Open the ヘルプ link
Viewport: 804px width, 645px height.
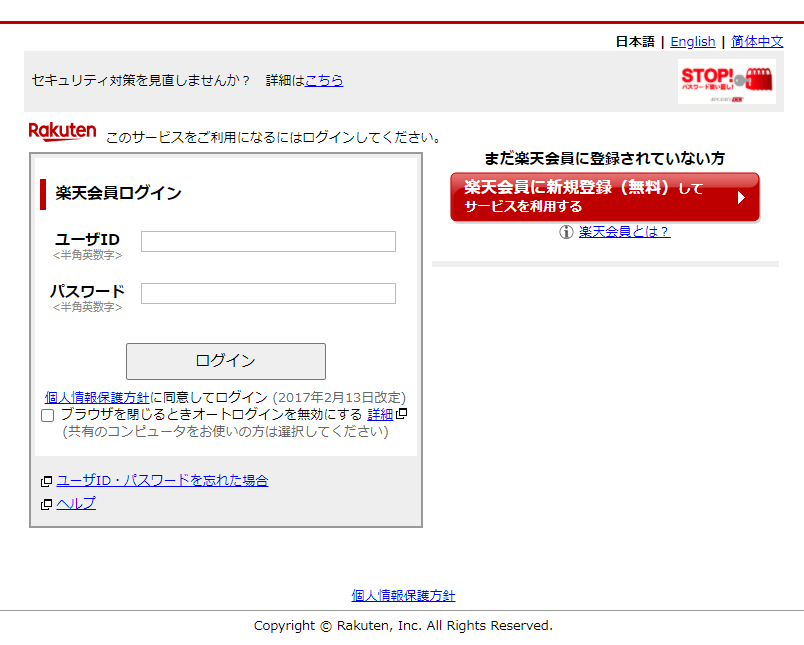76,503
